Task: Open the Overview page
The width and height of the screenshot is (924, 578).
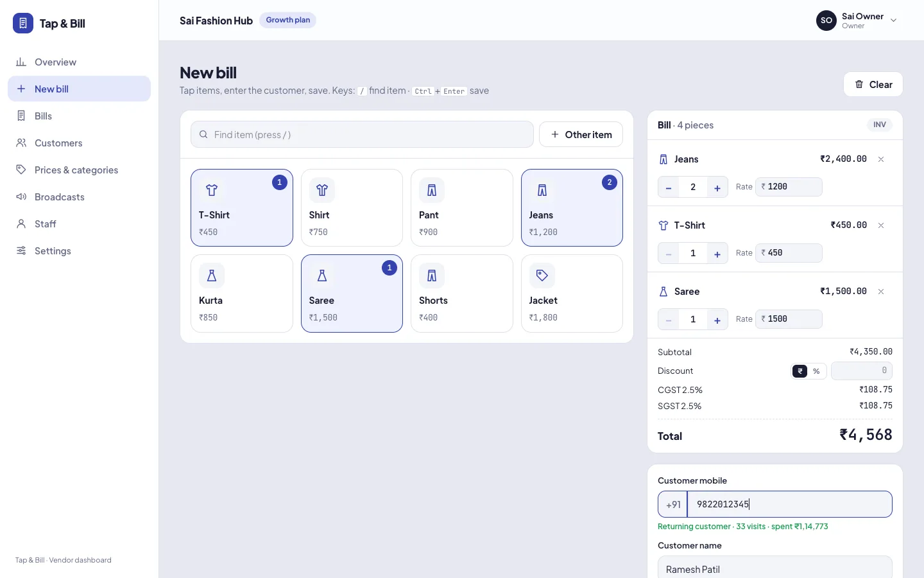Action: coord(80,62)
